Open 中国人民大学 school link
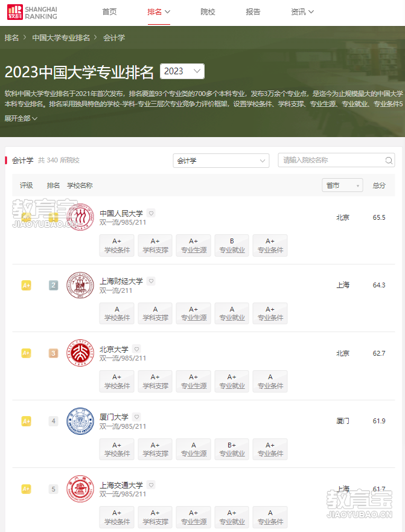 point(121,213)
